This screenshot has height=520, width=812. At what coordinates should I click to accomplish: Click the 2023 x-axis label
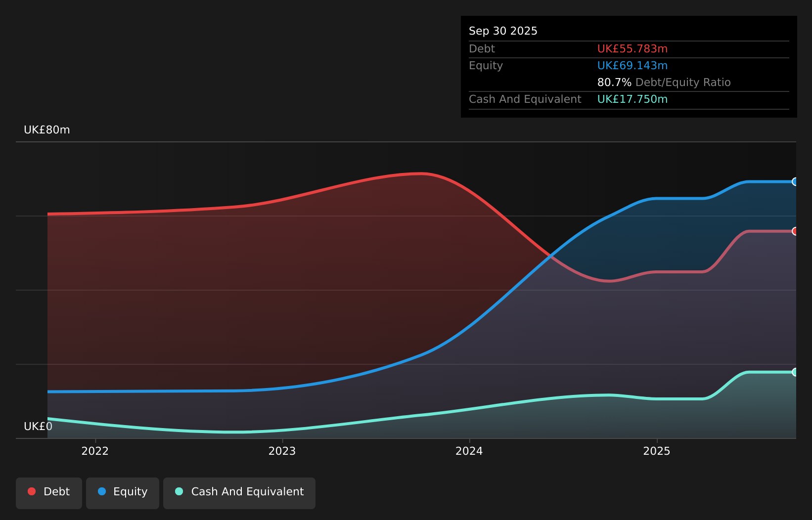pyautogui.click(x=282, y=451)
